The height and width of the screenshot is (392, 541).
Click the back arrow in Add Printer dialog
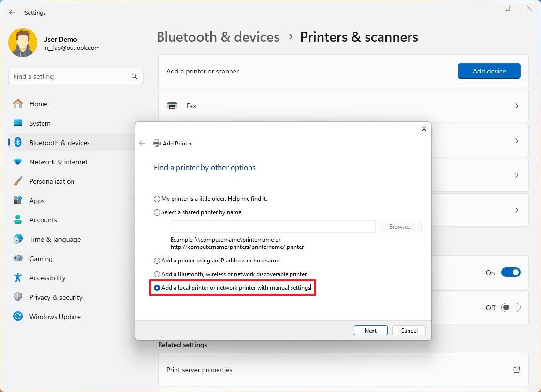tap(142, 143)
